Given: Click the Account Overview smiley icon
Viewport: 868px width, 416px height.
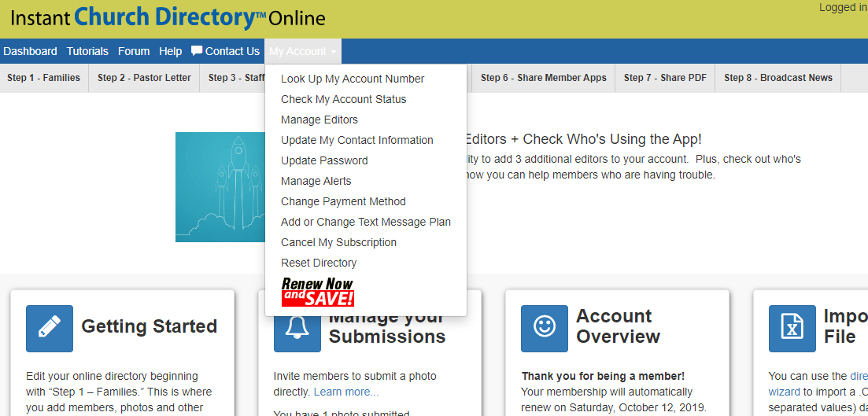Looking at the screenshot, I should tap(544, 329).
